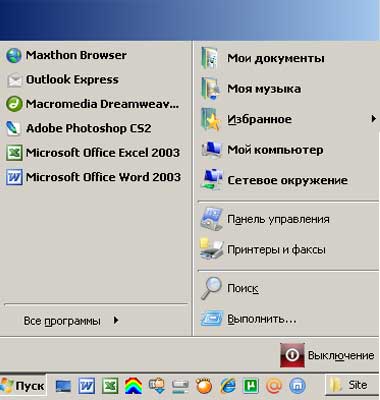Click the red Выключение power icon
This screenshot has height=400, width=380.
(x=292, y=355)
